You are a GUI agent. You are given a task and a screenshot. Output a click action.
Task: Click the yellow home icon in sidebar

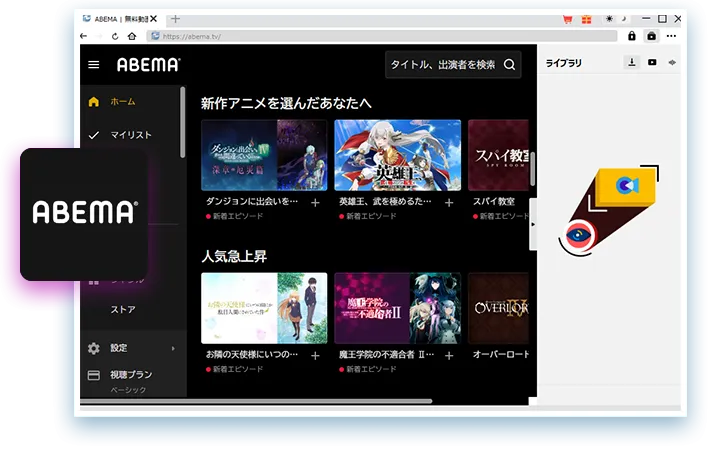[x=94, y=101]
